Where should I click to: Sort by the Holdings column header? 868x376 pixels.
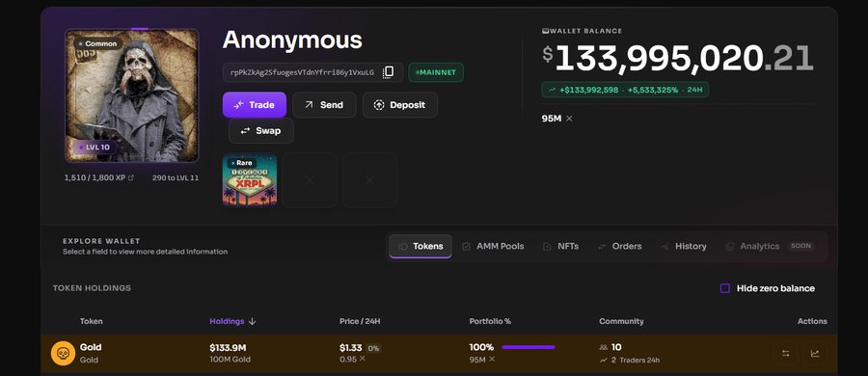click(232, 321)
